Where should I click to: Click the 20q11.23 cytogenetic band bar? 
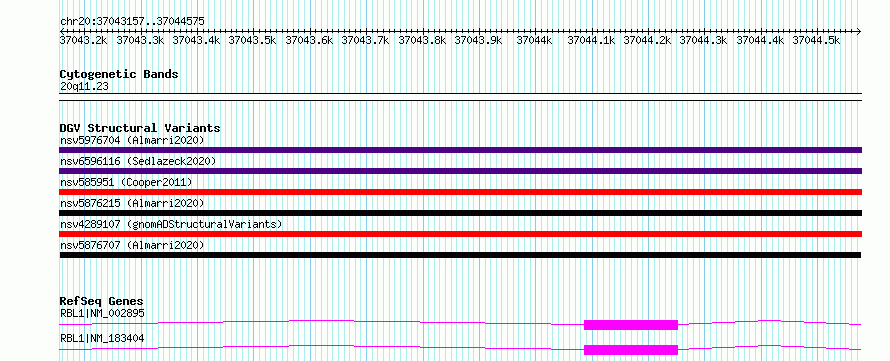460,97
